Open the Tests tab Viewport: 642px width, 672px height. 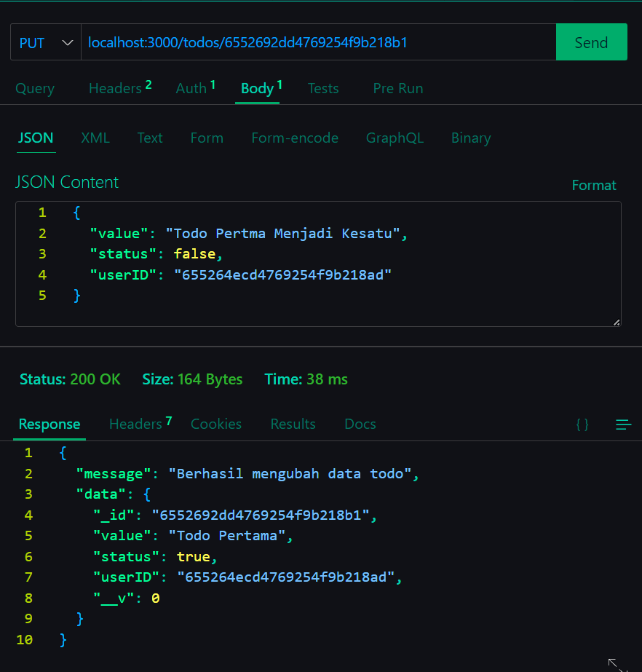(323, 88)
